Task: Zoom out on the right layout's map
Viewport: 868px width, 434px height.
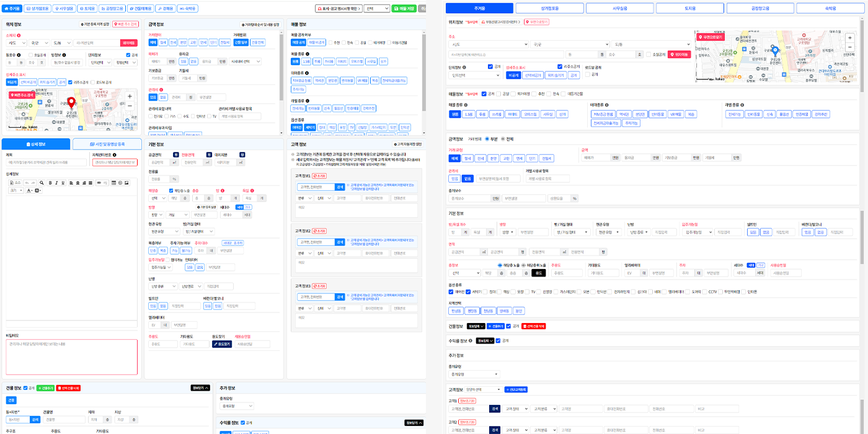Action: coord(850,47)
